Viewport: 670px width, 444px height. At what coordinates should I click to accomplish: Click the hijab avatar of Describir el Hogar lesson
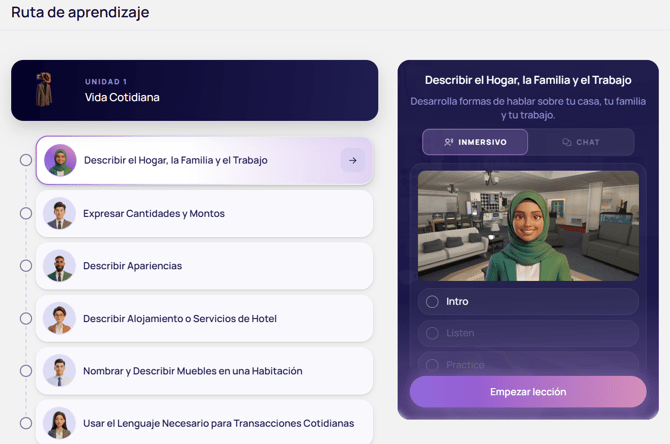click(x=60, y=160)
